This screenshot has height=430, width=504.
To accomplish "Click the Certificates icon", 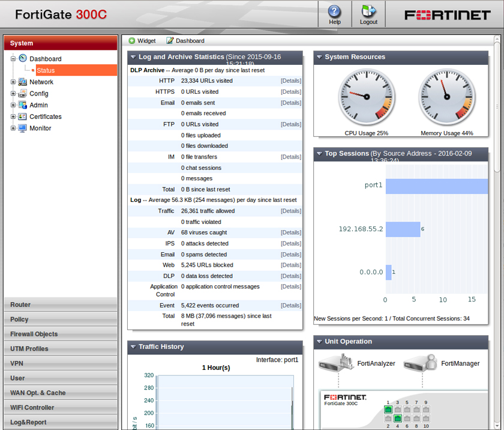I will point(22,117).
